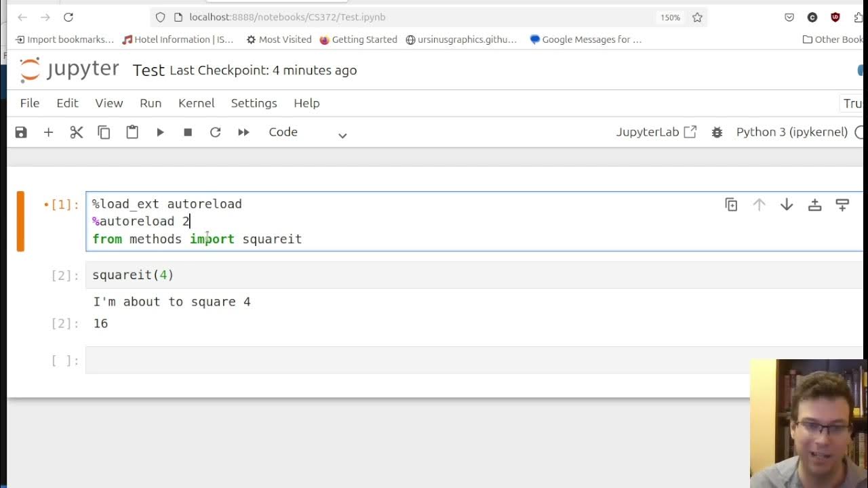Duplicate the active cell using its toolbar icon
Image resolution: width=868 pixels, height=488 pixels.
point(731,205)
